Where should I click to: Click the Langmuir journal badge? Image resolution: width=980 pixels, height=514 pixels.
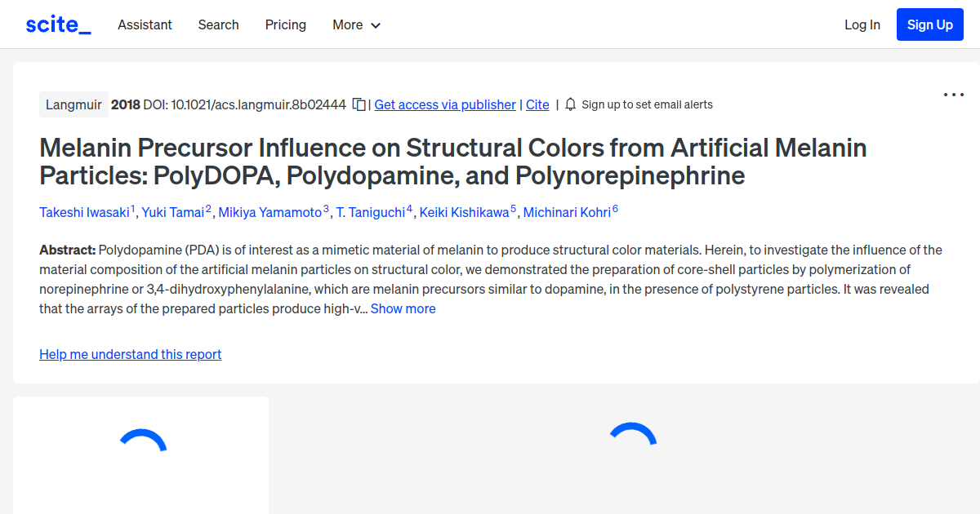73,104
